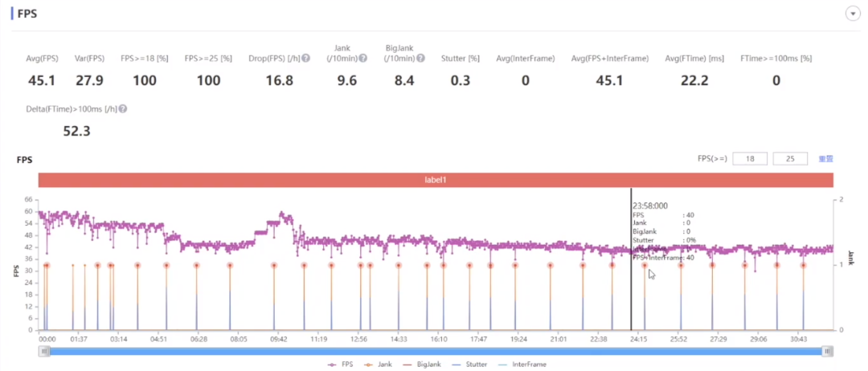The width and height of the screenshot is (868, 371).
Task: Toggle the FPS series in chart legend
Action: (341, 365)
